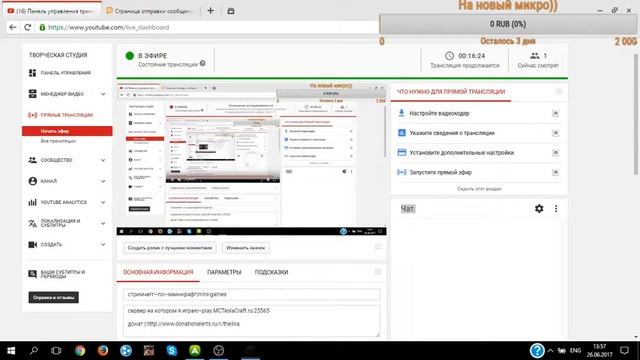Open Google Chrome from the taskbar

[80, 351]
